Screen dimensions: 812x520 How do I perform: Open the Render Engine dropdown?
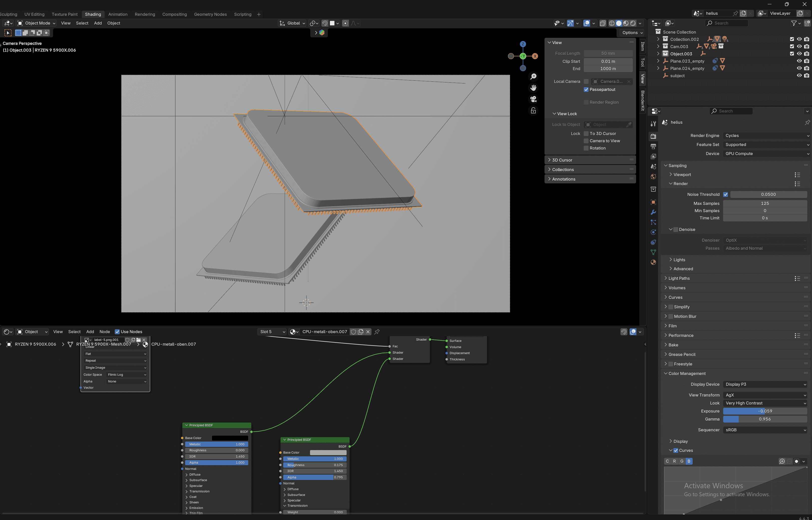coord(766,136)
